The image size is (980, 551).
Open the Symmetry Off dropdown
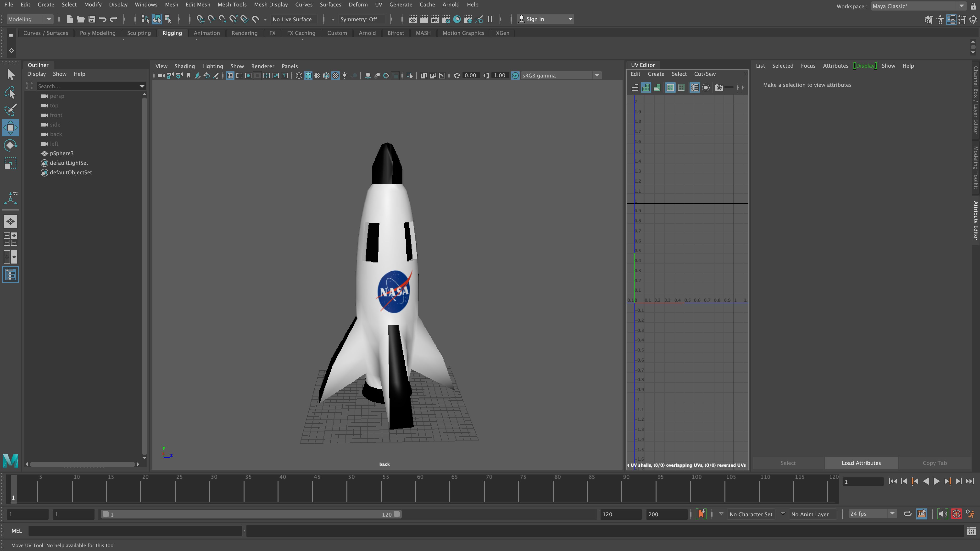pos(362,19)
